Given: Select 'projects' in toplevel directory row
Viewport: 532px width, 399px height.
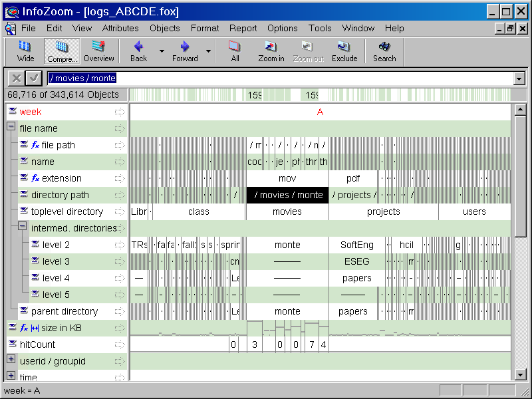Looking at the screenshot, I should [x=384, y=211].
